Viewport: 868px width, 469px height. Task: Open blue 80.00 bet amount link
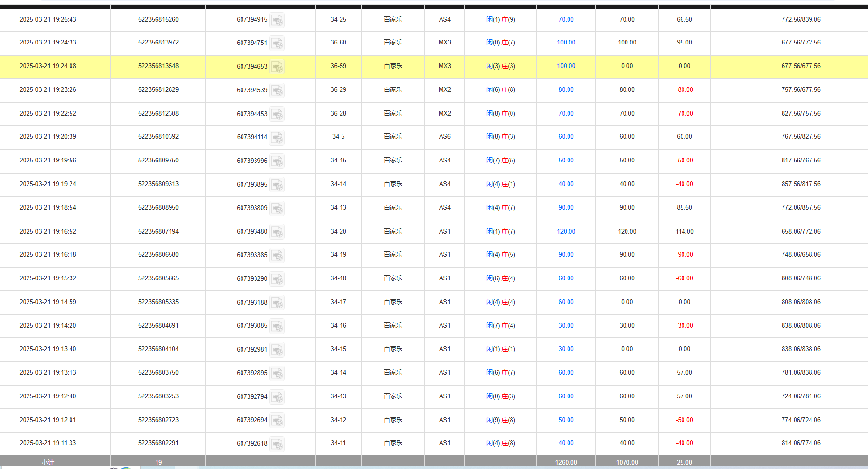coord(566,90)
